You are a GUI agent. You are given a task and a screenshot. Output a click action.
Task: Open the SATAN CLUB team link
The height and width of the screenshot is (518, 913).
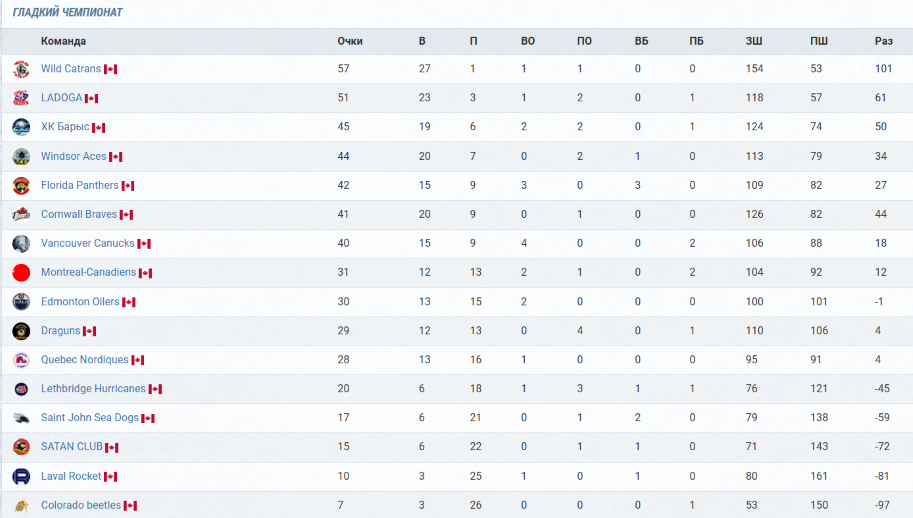pyautogui.click(x=72, y=446)
